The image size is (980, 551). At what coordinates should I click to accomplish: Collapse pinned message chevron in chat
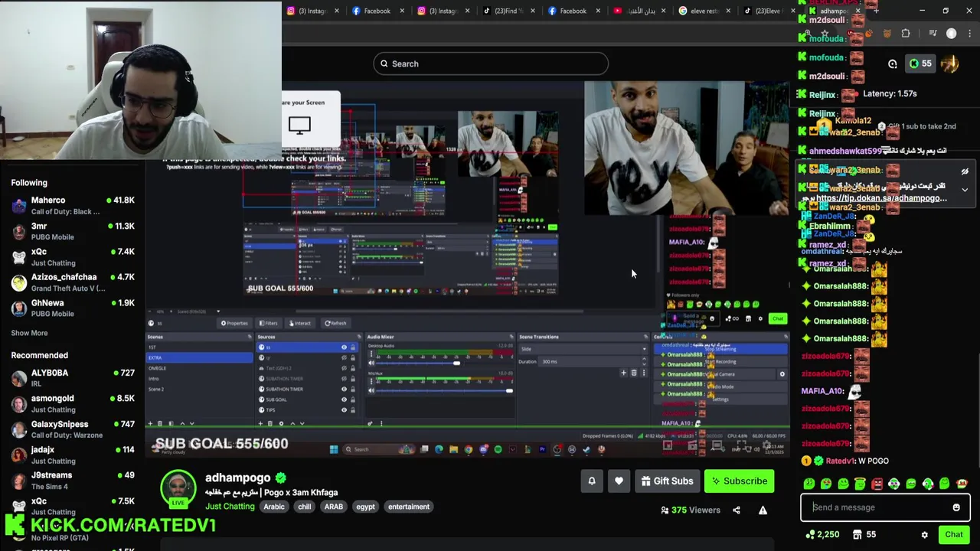click(965, 190)
